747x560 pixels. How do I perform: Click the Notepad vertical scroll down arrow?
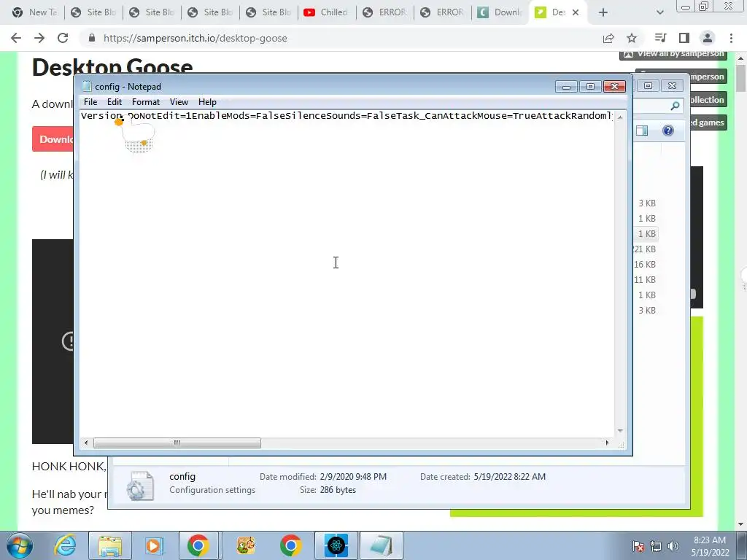(x=620, y=431)
